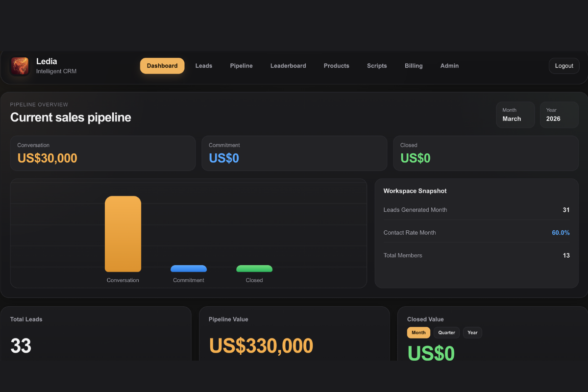Open the Billing page
Viewport: 588px width, 392px height.
(x=414, y=66)
